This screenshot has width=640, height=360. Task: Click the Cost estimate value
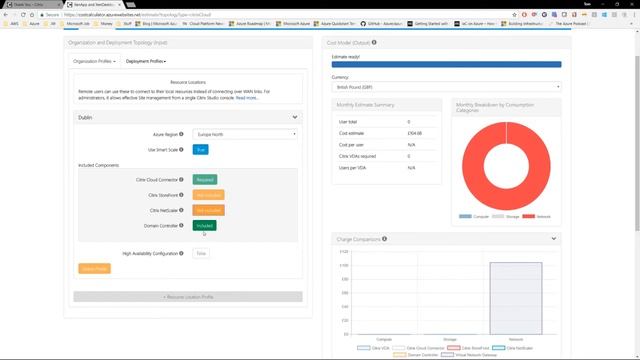(x=414, y=133)
